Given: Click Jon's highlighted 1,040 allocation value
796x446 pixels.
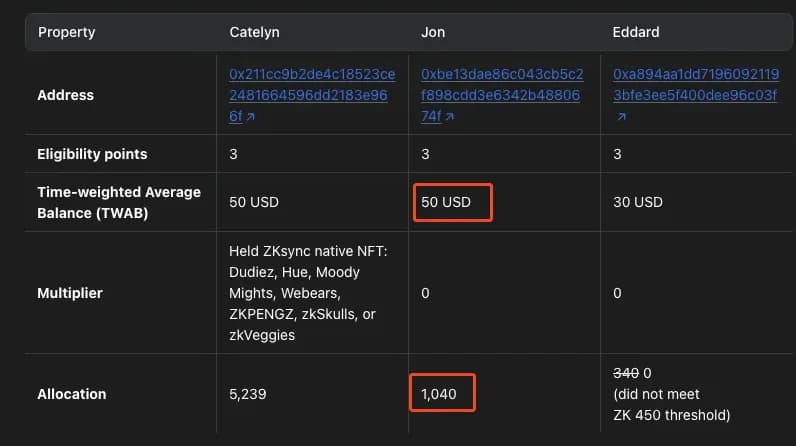Looking at the screenshot, I should (441, 394).
